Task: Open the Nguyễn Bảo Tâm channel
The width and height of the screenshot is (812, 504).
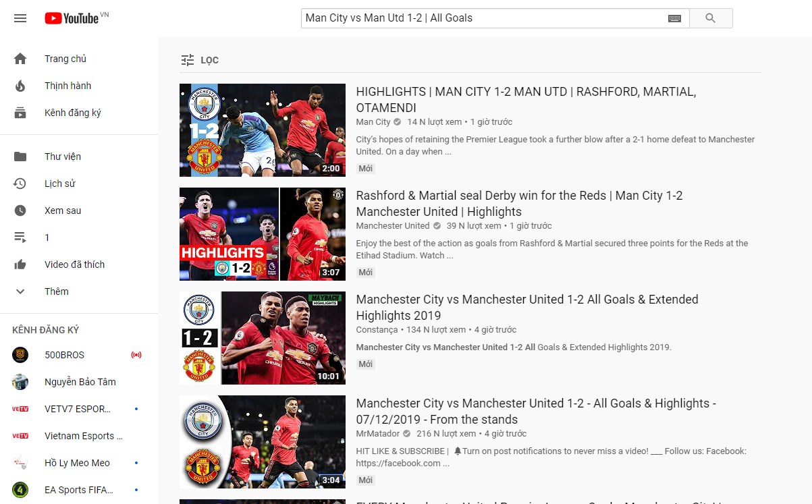Action: pos(81,382)
